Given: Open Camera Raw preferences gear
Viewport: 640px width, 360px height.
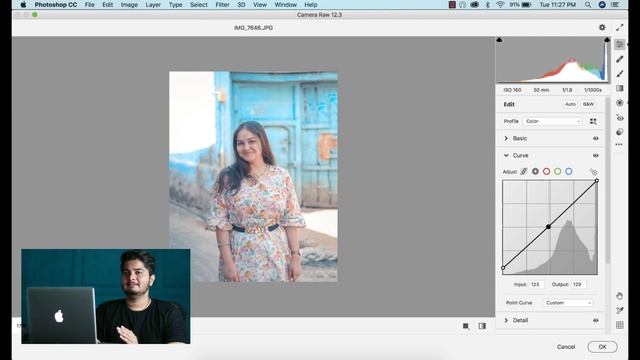Looking at the screenshot, I should coord(602,27).
